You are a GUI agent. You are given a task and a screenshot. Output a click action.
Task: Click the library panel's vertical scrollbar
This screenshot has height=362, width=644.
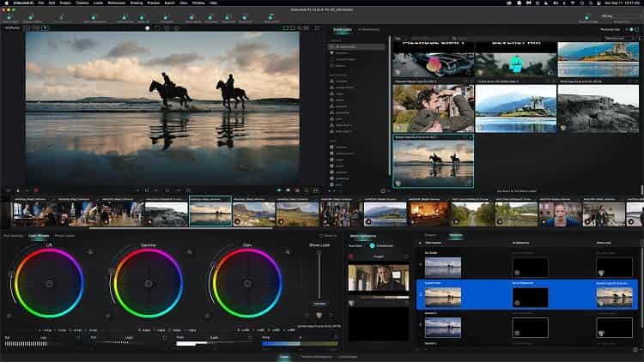coord(390,106)
